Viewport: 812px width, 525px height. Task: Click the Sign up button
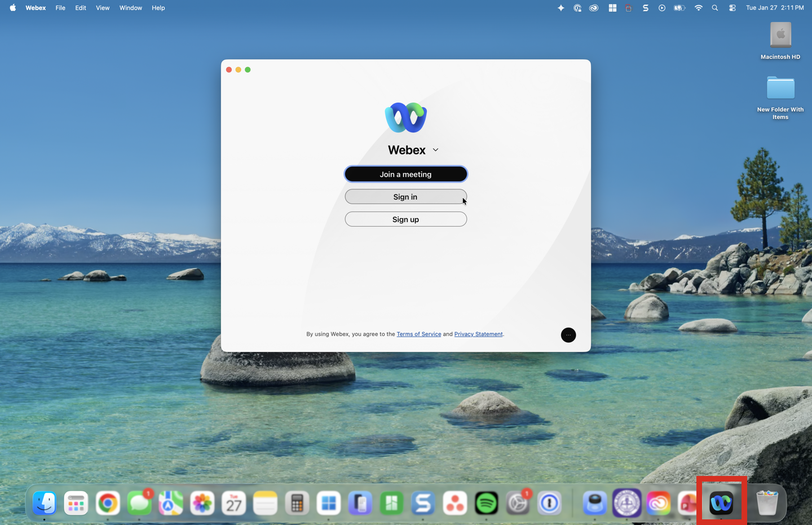tap(405, 219)
